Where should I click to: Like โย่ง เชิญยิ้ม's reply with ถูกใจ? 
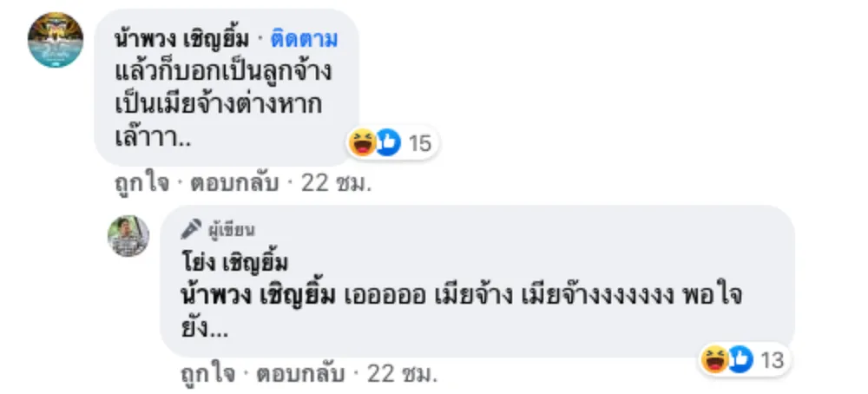point(207,375)
